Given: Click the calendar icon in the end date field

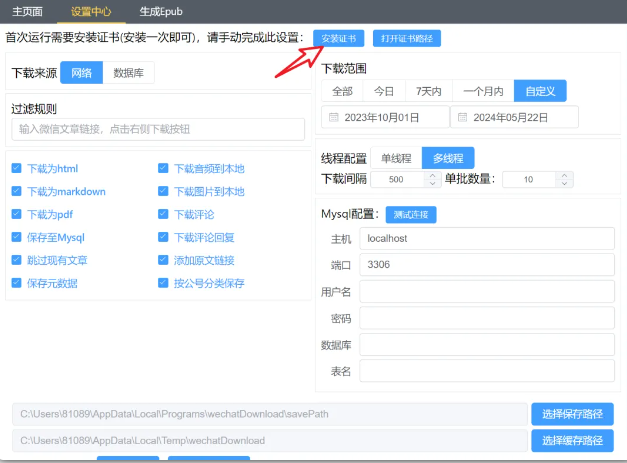Looking at the screenshot, I should [463, 118].
